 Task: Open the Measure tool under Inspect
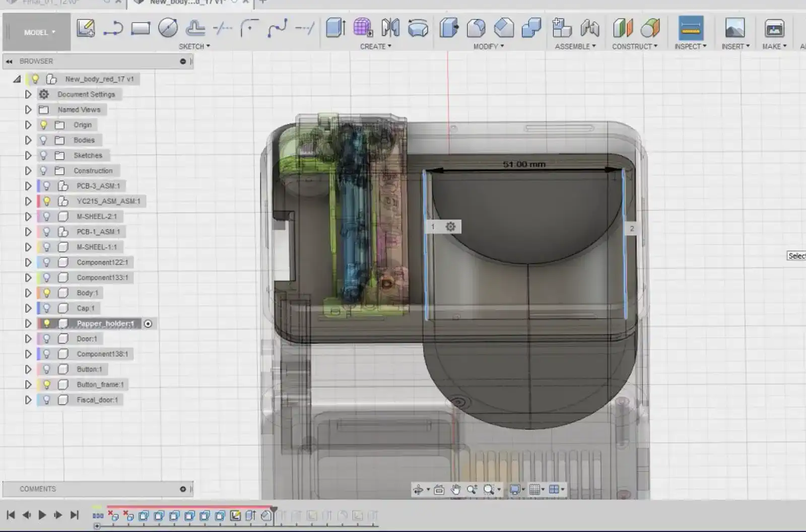click(690, 28)
